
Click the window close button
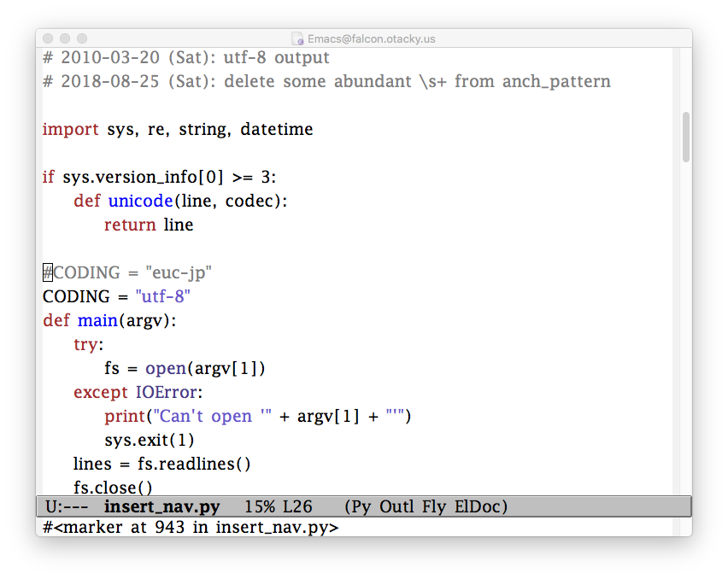[x=48, y=38]
